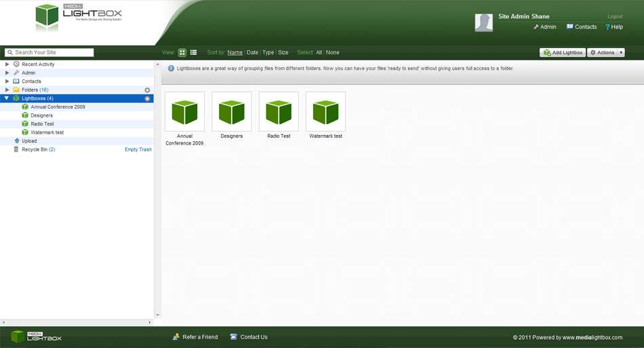
Task: Open the Designers lightbox thumbnail
Action: 232,112
